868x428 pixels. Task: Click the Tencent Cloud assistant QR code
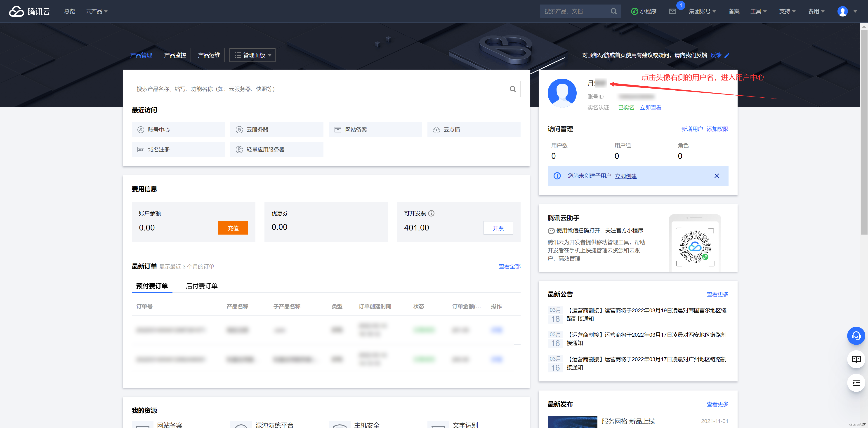coord(695,247)
